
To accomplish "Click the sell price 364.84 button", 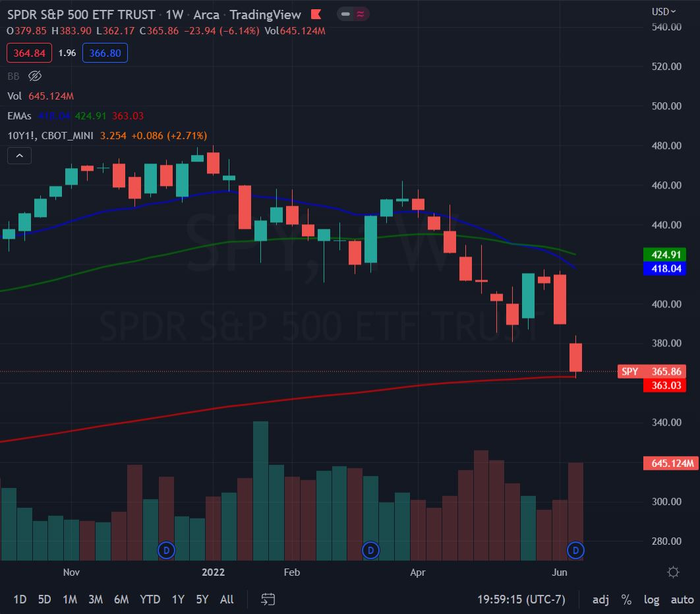I will pyautogui.click(x=29, y=53).
